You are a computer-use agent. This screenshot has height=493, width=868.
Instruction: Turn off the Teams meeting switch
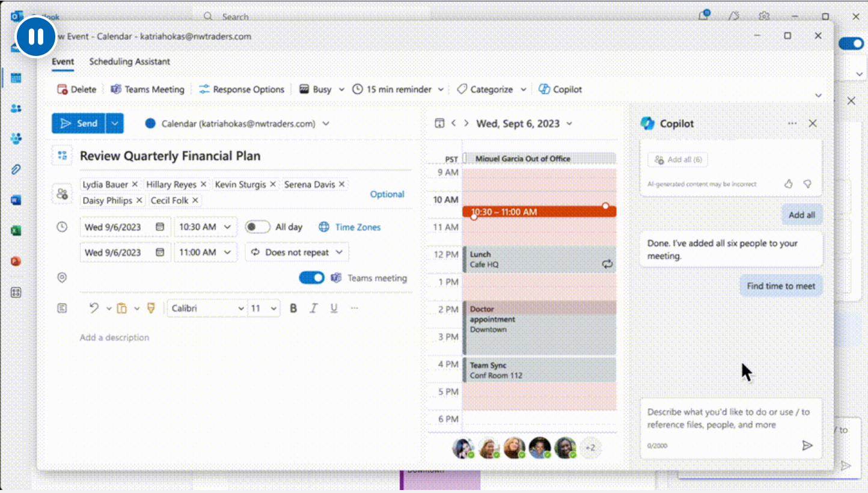tap(311, 278)
